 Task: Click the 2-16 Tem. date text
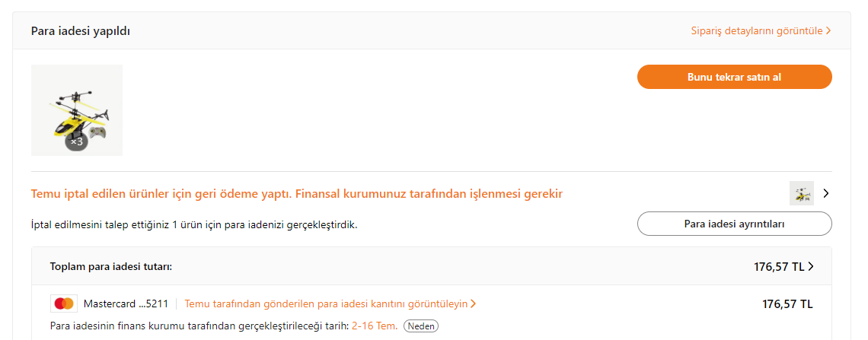click(x=375, y=326)
